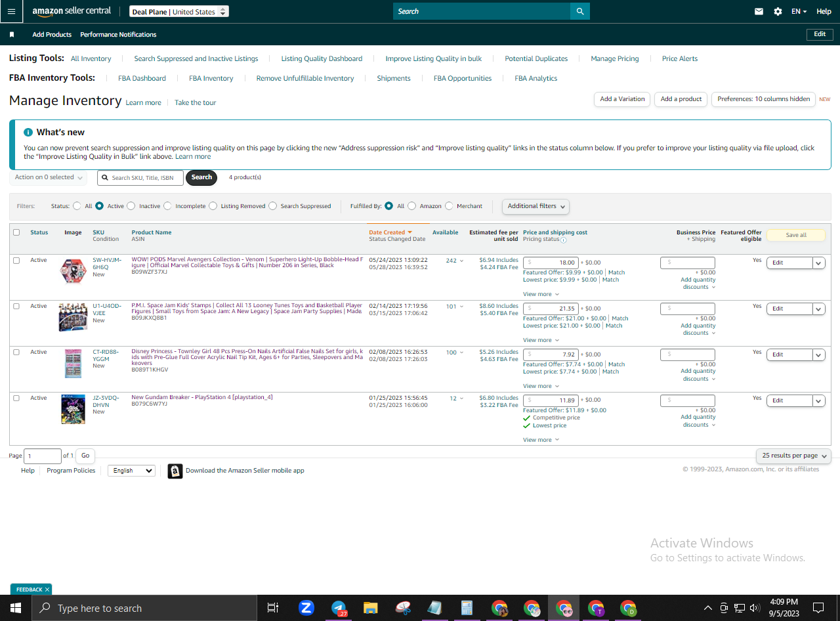
Task: Select the Search Suppressed status radio button
Action: (272, 206)
